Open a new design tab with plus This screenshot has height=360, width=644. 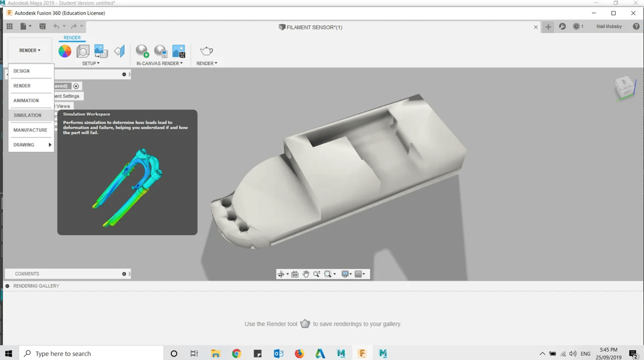548,27
